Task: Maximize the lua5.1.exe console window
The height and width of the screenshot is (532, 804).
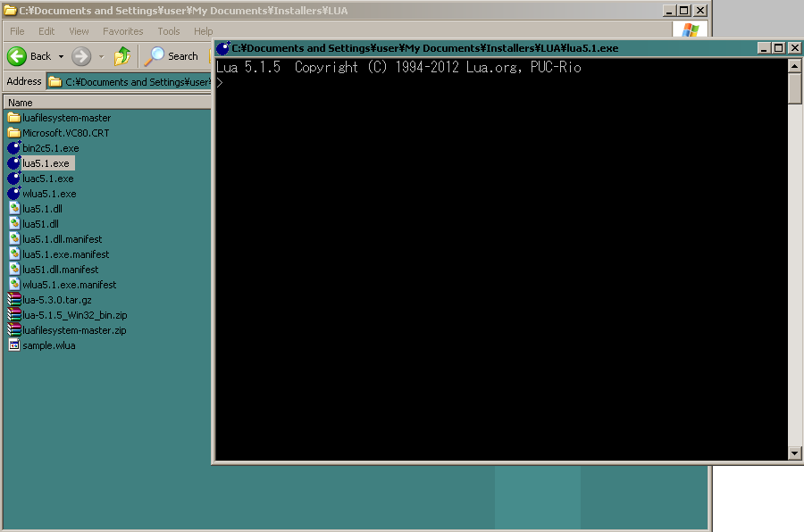Action: 779,48
